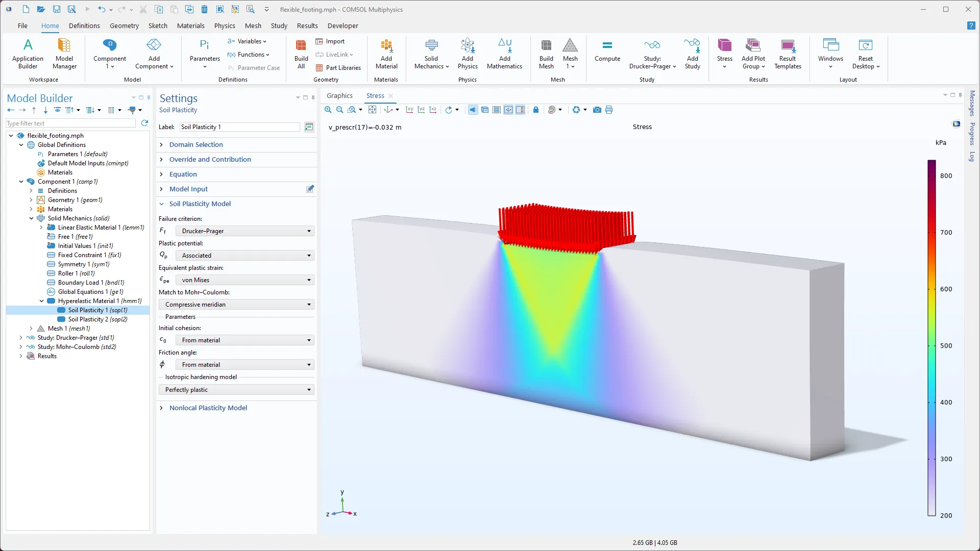
Task: Open the Physics ribbon tab
Action: click(225, 26)
